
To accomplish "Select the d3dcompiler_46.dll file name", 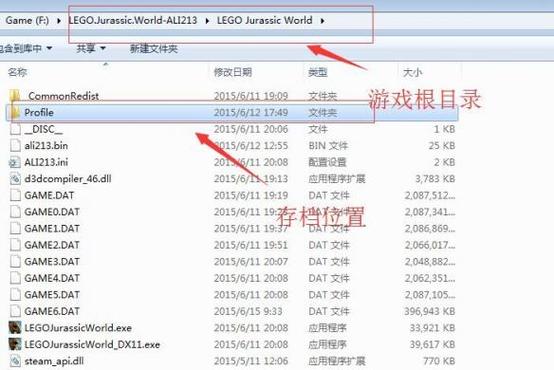I will point(68,179).
